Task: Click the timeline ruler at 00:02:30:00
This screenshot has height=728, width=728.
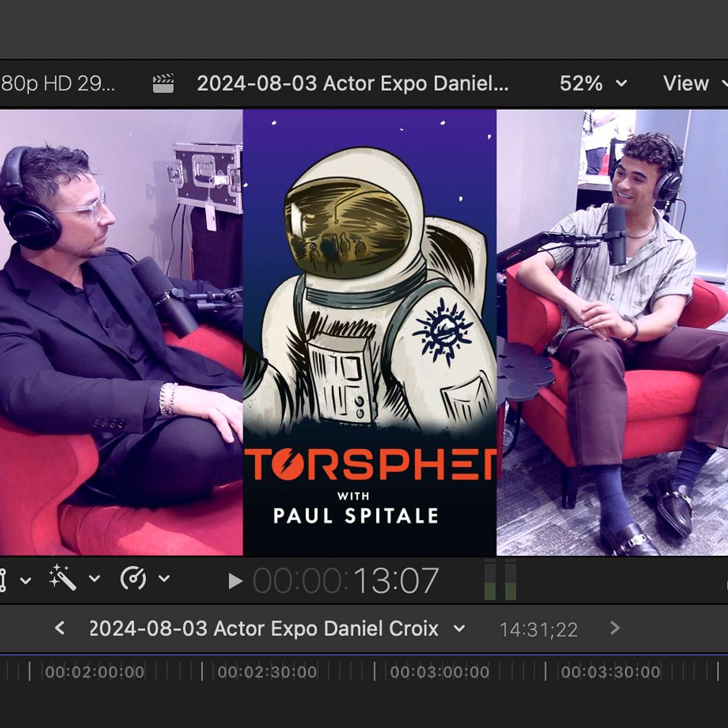Action: click(267, 672)
